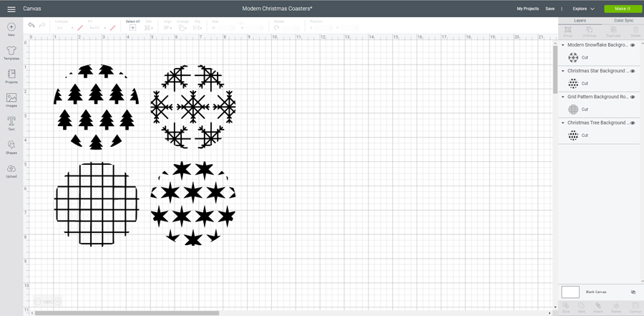The width and height of the screenshot is (644, 316).
Task: Select the grid pattern coaster on canvas
Action: pos(97,204)
